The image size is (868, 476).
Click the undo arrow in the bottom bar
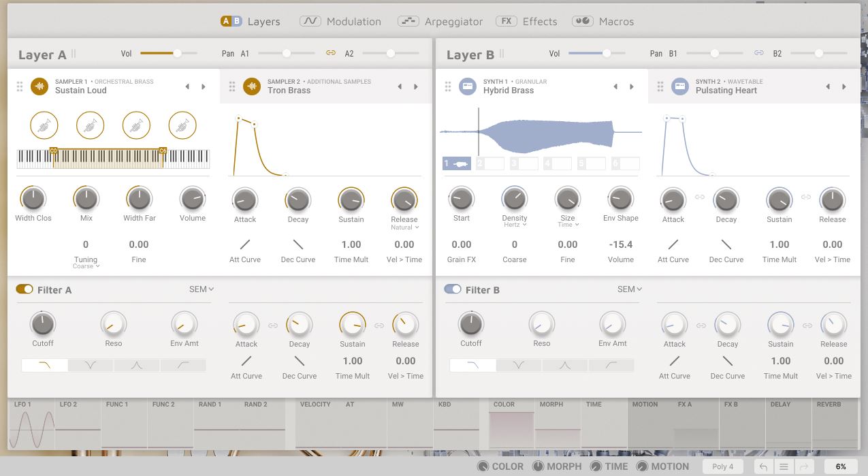pyautogui.click(x=763, y=466)
